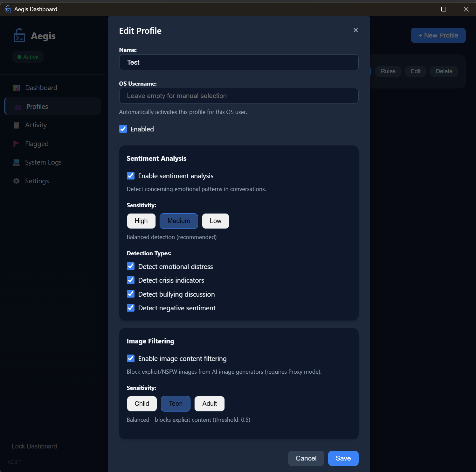Viewport: 476px width, 472px height.
Task: Toggle Enable sentiment analysis checkbox
Action: click(x=131, y=176)
